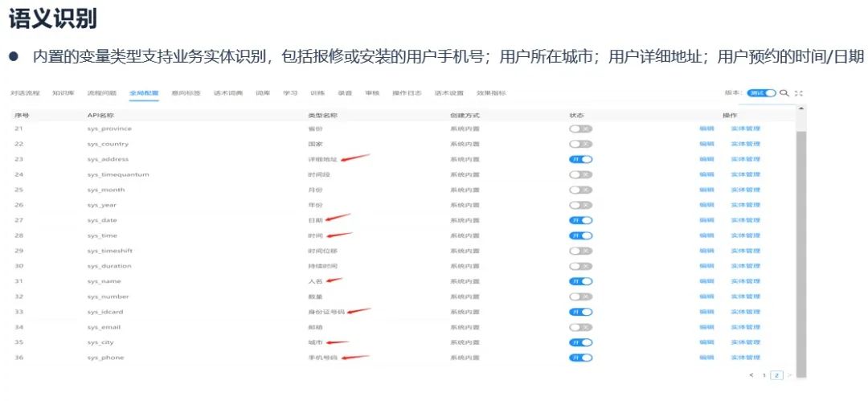Click the sys_timequantum API name cell

point(118,174)
